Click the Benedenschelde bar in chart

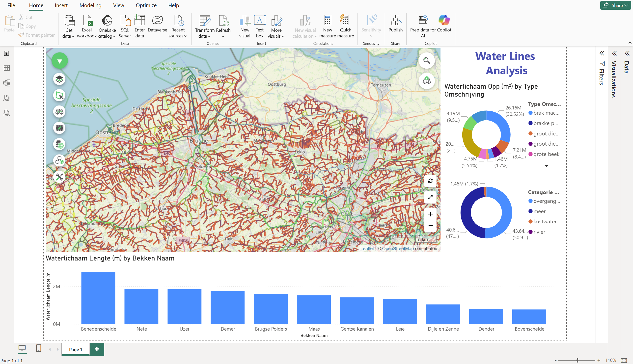pos(98,298)
